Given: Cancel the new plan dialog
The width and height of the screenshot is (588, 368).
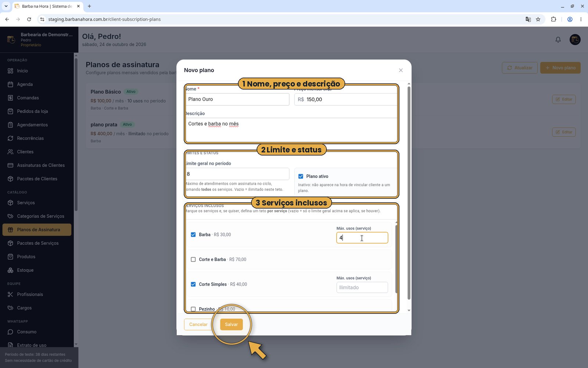Looking at the screenshot, I should pos(198,325).
